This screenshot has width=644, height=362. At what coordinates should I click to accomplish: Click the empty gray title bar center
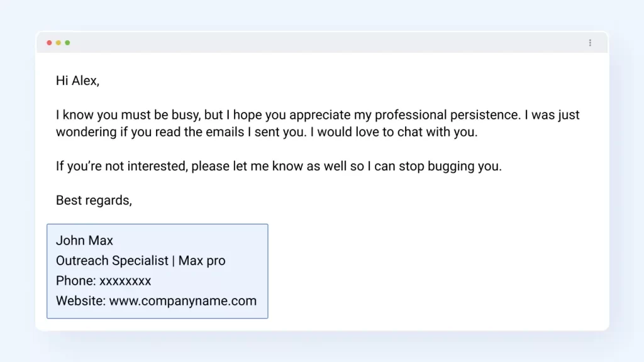click(322, 43)
